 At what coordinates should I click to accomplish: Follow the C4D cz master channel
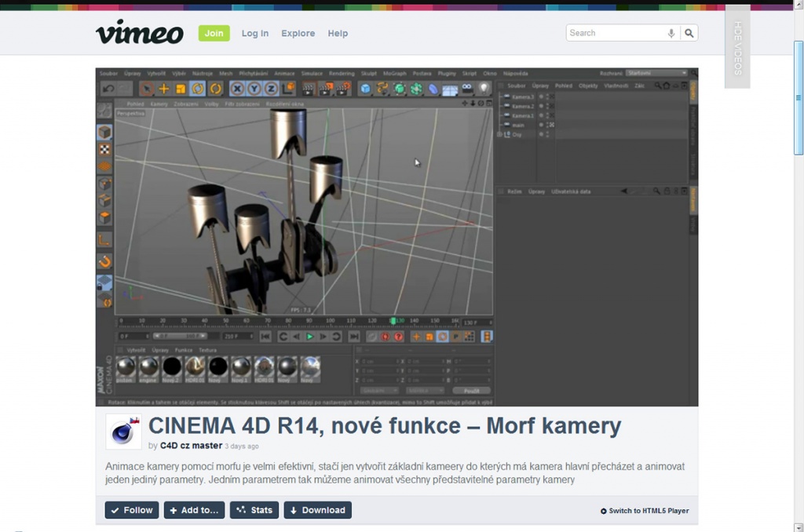click(132, 510)
